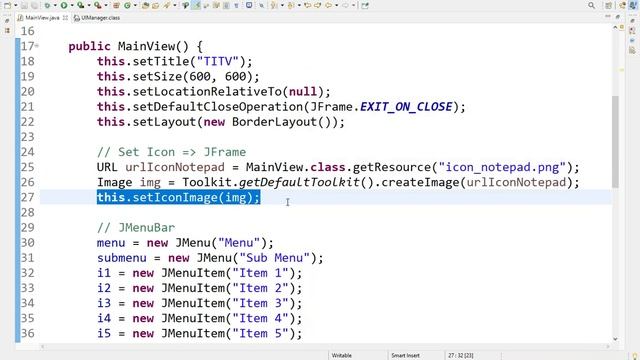Open the Next Annotation dropdown arrow
The height and width of the screenshot is (360, 640).
click(x=282, y=5)
